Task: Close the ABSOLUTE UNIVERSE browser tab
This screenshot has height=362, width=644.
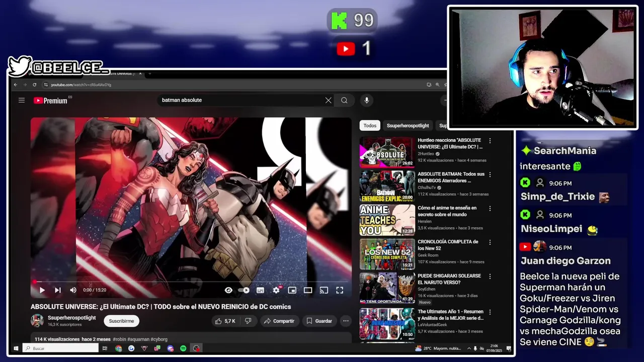Action: (x=140, y=74)
